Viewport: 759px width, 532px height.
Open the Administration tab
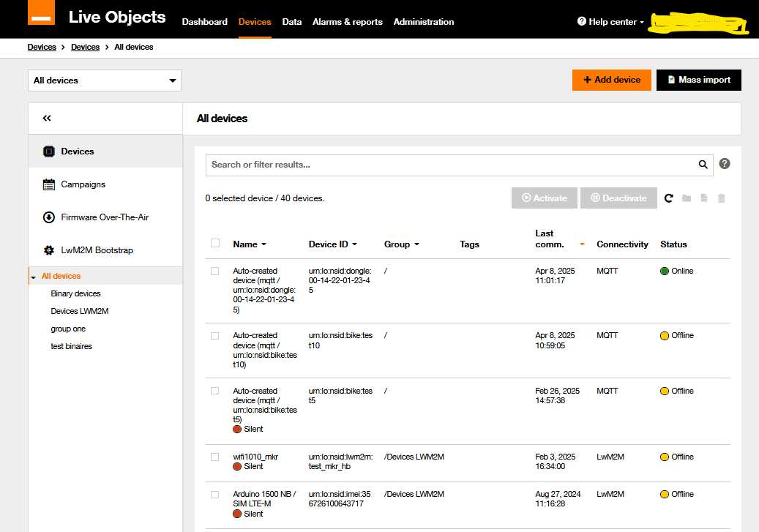(424, 22)
